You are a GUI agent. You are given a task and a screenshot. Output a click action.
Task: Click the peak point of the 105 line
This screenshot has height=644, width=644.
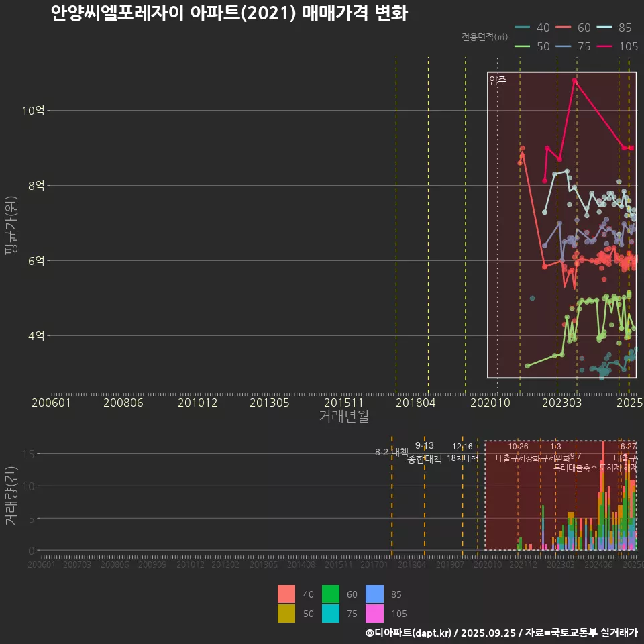pos(575,80)
